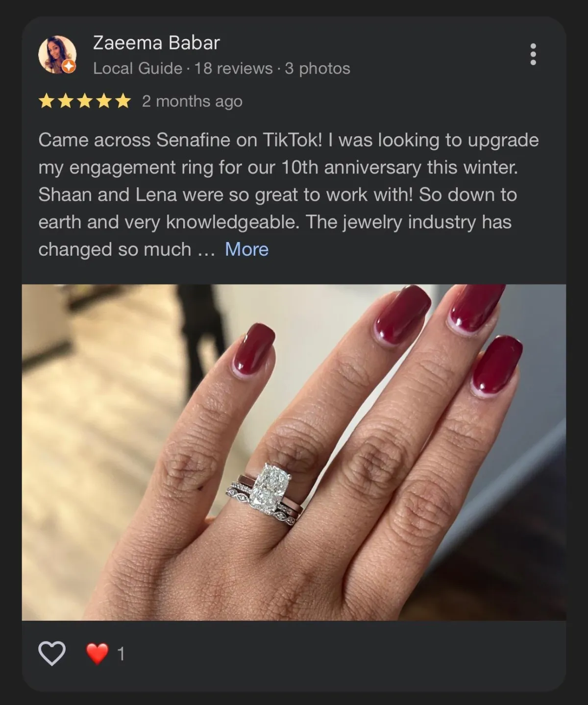Image resolution: width=588 pixels, height=705 pixels.
Task: Open the diamond ring hand photo
Action: [294, 452]
